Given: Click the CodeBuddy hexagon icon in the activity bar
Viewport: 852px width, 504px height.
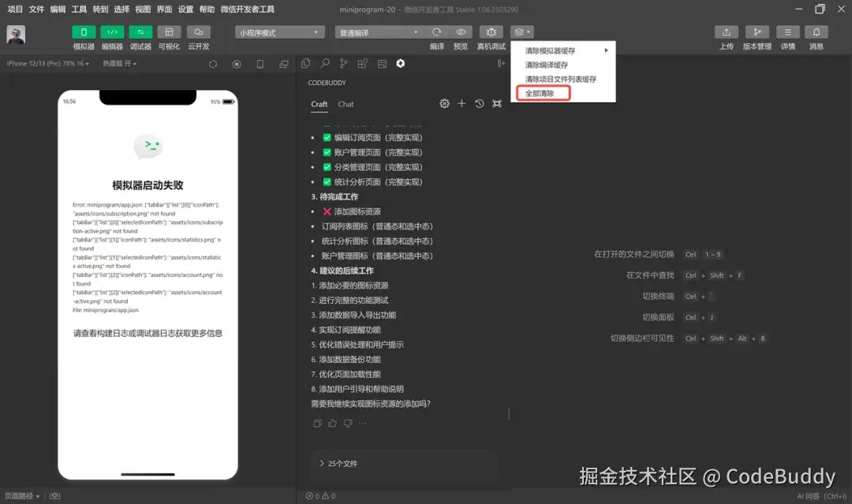Looking at the screenshot, I should point(400,63).
